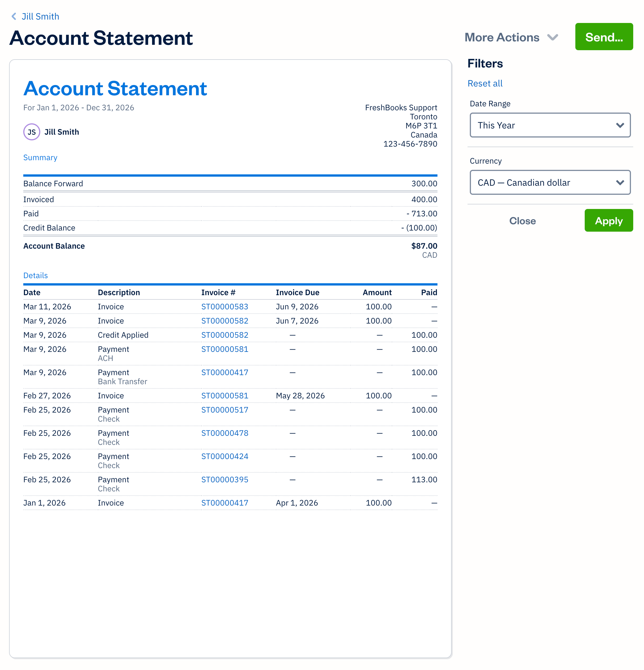The image size is (644, 670).
Task: Open invoice ST00000478
Action: pos(225,433)
